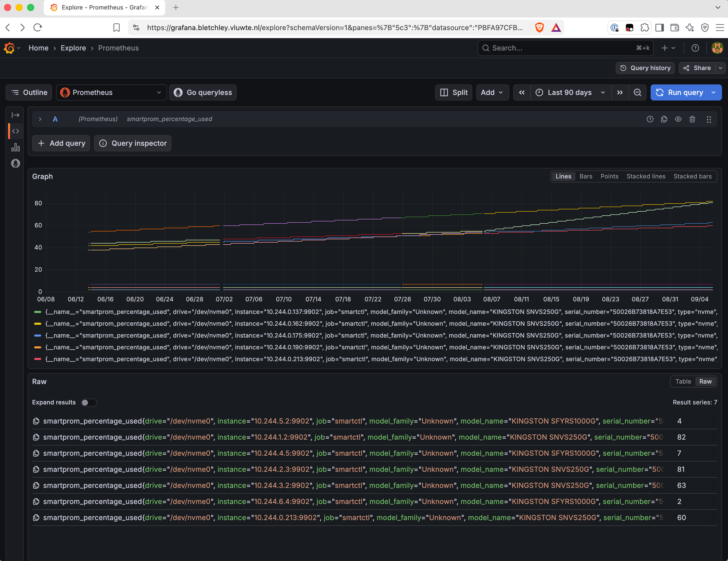The height and width of the screenshot is (561, 728).
Task: Go to Home breadcrumb
Action: point(39,48)
